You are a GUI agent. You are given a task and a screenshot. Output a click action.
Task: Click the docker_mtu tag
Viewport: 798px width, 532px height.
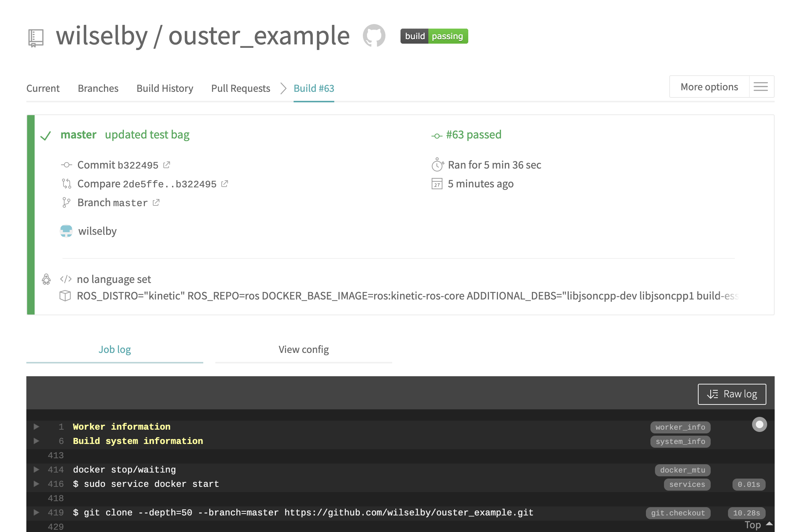pyautogui.click(x=682, y=470)
